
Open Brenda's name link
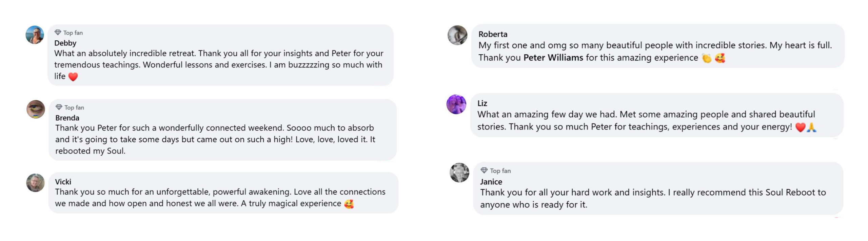click(x=67, y=118)
